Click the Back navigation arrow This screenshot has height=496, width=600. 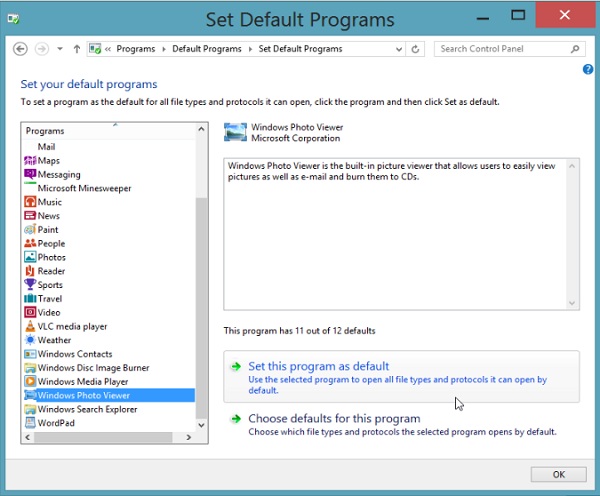(20, 49)
